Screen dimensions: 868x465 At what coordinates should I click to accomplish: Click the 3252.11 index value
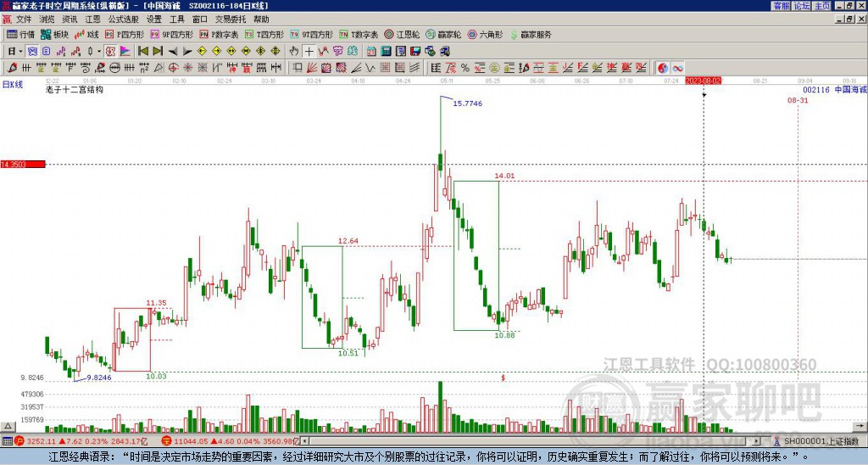41,441
